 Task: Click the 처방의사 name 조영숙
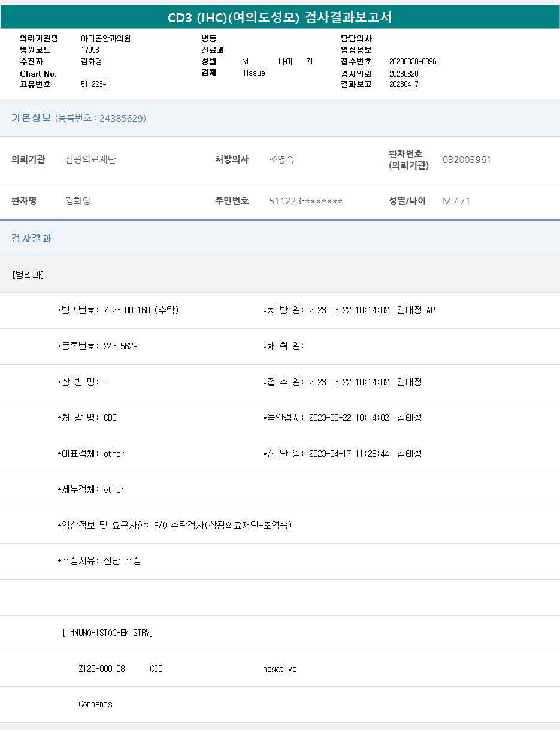[281, 160]
